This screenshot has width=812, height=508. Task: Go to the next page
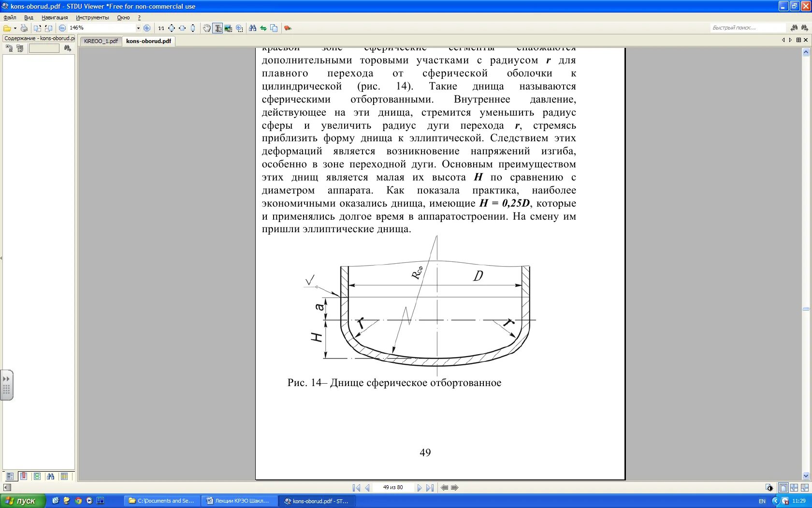pyautogui.click(x=419, y=488)
